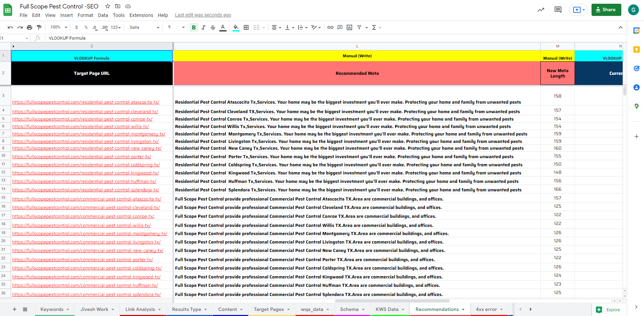644x316 pixels.
Task: Add a new sheet with plus
Action: (x=14, y=309)
